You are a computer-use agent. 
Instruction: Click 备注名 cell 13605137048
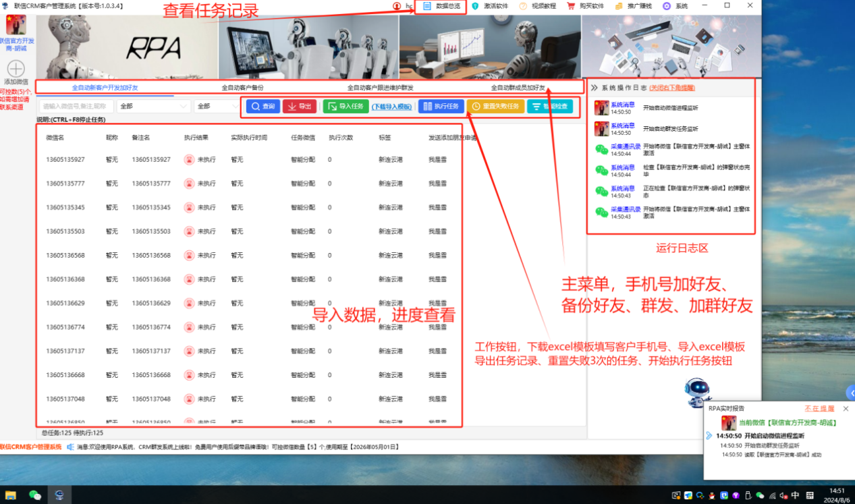(x=151, y=399)
